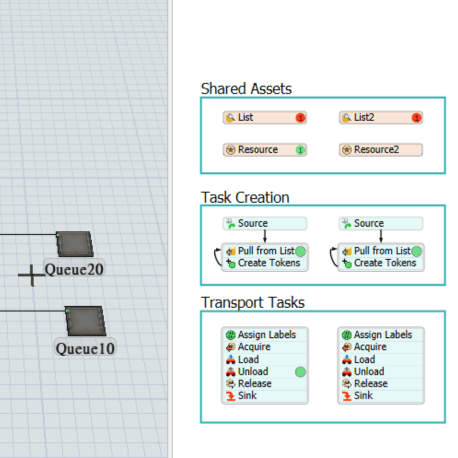
Task: Click the green token circle on Unload
Action: pos(300,372)
